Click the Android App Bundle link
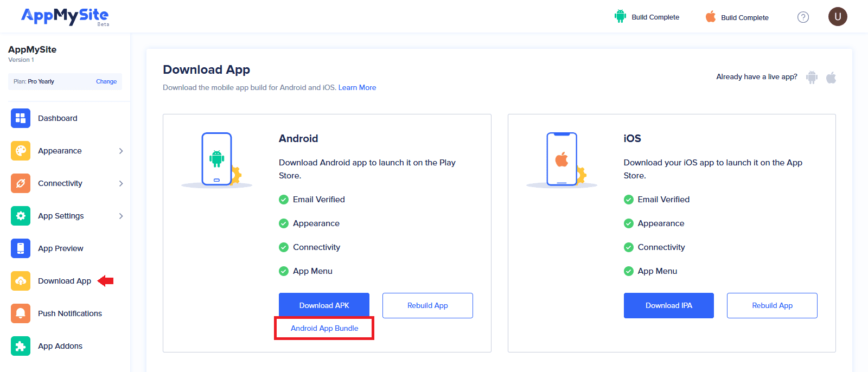 click(x=324, y=328)
